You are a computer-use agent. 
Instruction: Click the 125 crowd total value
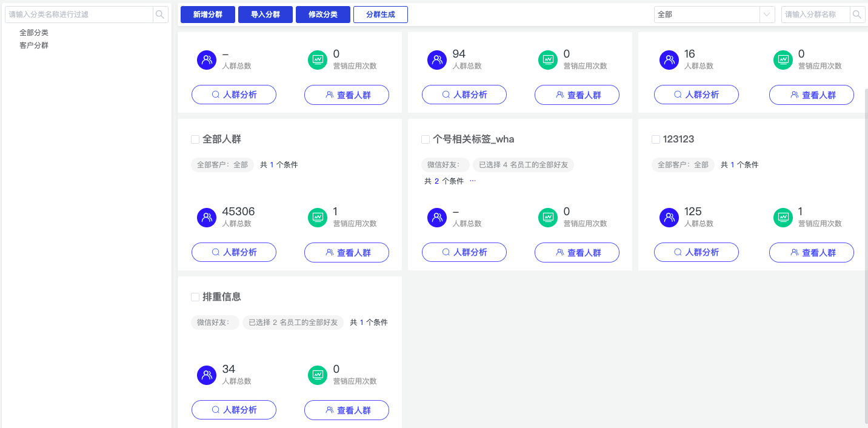point(693,212)
